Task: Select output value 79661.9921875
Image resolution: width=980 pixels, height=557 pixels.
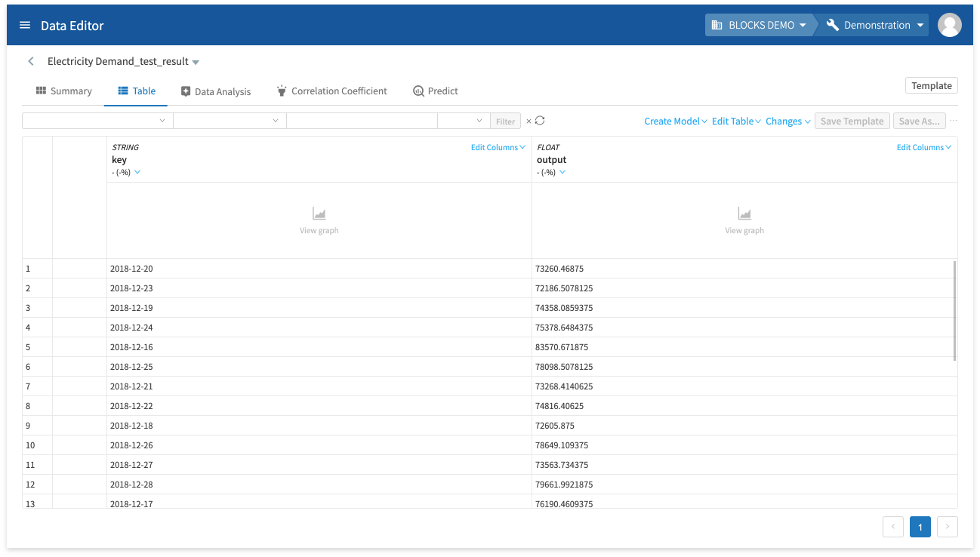Action: [744, 485]
